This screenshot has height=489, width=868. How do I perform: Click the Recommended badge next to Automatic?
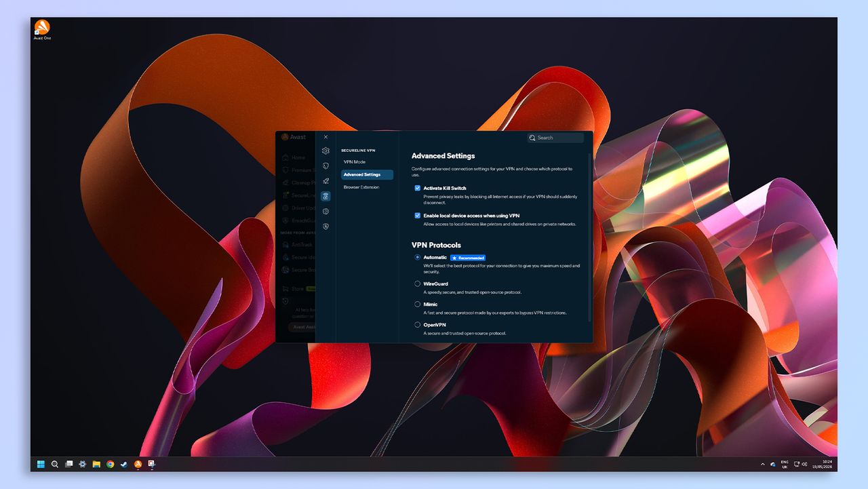click(468, 258)
